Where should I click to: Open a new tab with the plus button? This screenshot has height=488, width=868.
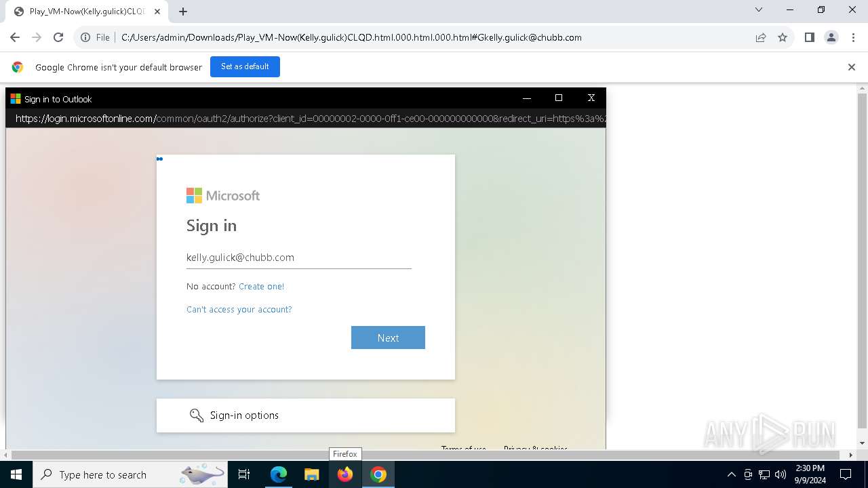click(x=183, y=11)
